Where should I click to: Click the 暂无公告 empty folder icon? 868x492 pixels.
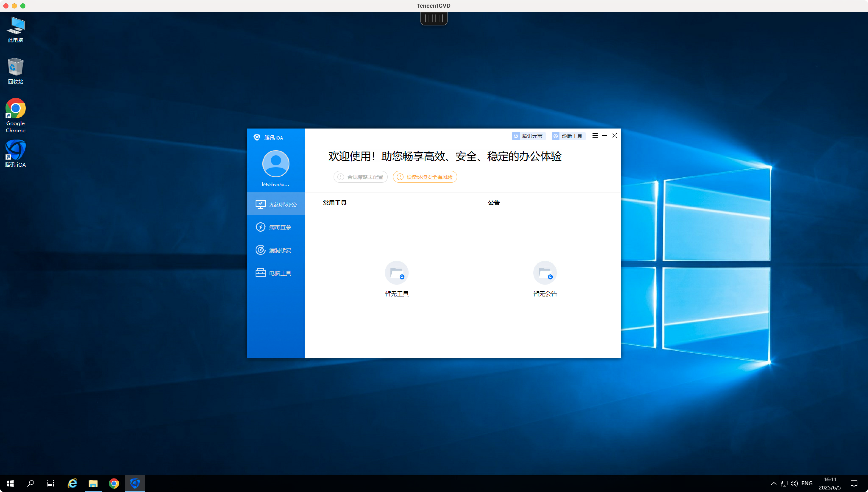pos(545,273)
